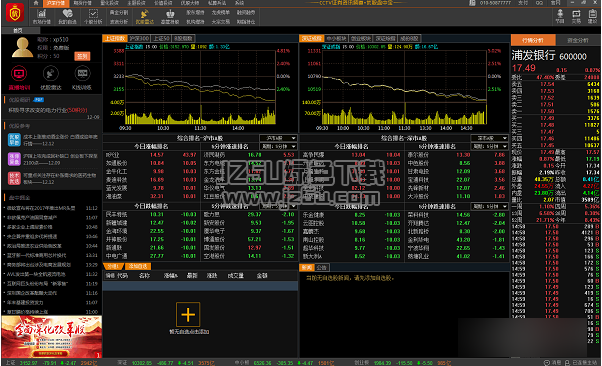The image size is (602, 366).
Task: Switch to the 沪深300 index tab
Action: click(x=139, y=38)
